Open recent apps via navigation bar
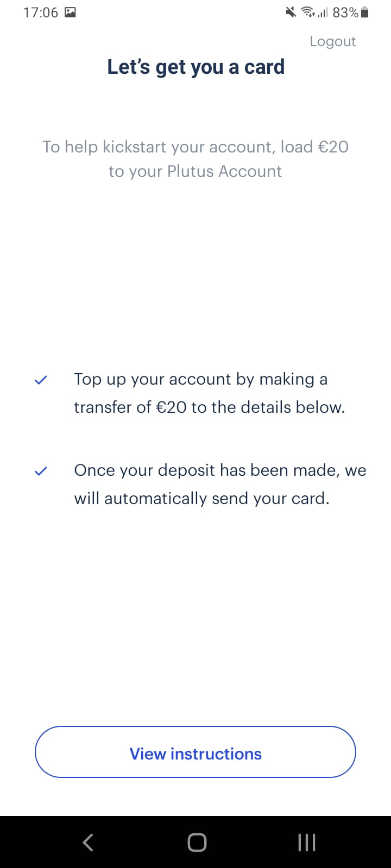 pyautogui.click(x=307, y=843)
